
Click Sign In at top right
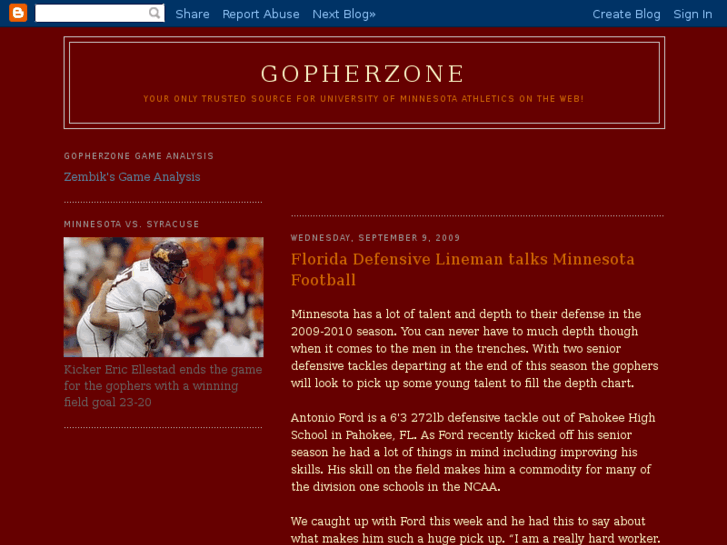[x=693, y=14]
